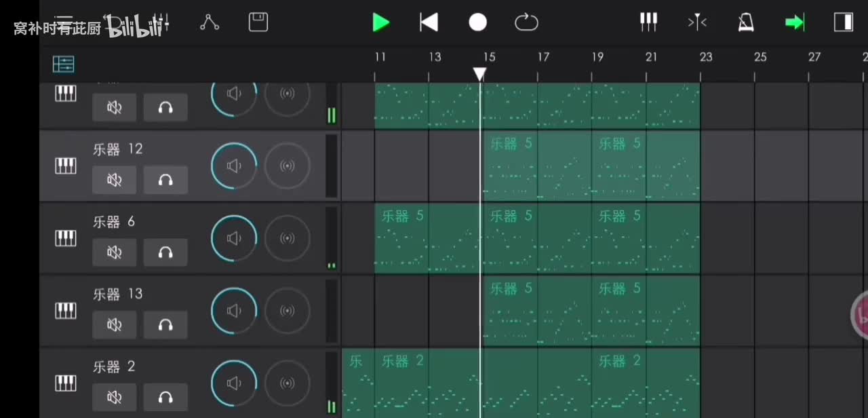Open the track list overview icon

(64, 64)
